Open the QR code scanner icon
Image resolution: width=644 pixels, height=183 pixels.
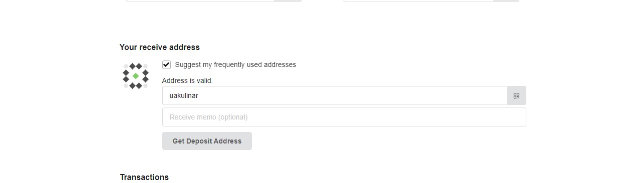(516, 95)
